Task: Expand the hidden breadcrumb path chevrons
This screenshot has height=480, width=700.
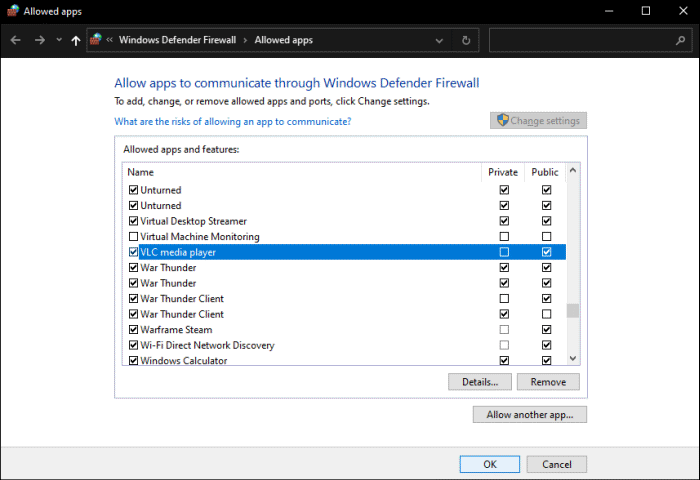Action: coord(110,40)
